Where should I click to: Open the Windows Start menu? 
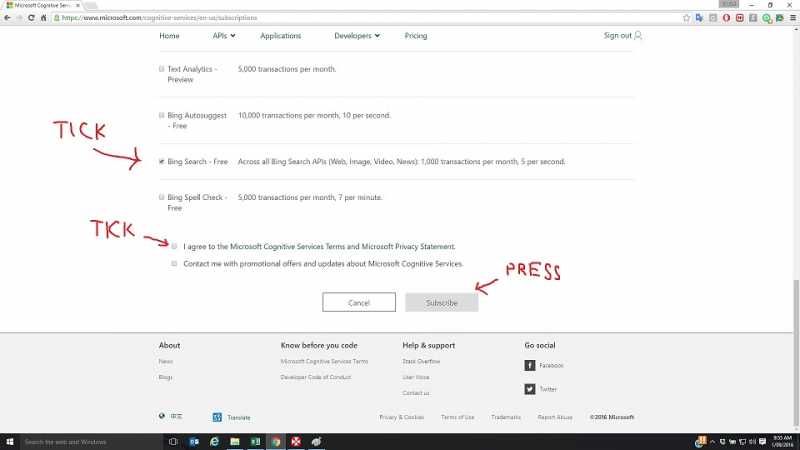[10, 442]
